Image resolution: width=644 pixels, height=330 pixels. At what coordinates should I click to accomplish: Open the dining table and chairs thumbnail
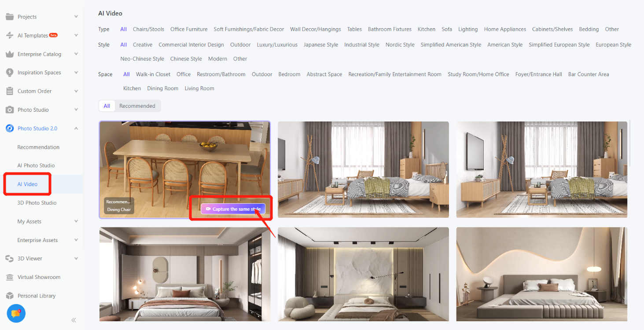click(185, 169)
